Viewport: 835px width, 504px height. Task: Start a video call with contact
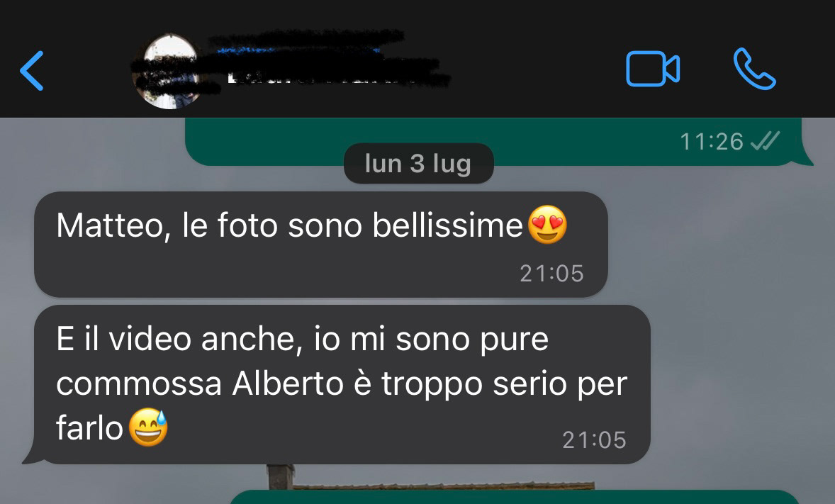pos(653,69)
